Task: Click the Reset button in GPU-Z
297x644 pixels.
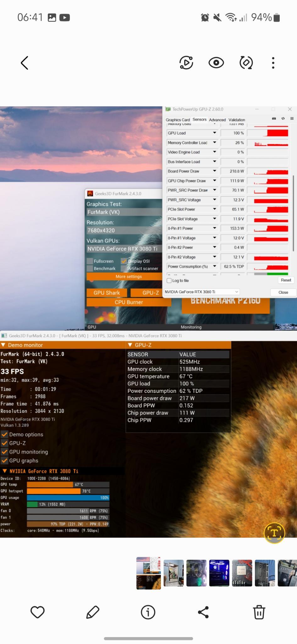Action: click(x=286, y=280)
